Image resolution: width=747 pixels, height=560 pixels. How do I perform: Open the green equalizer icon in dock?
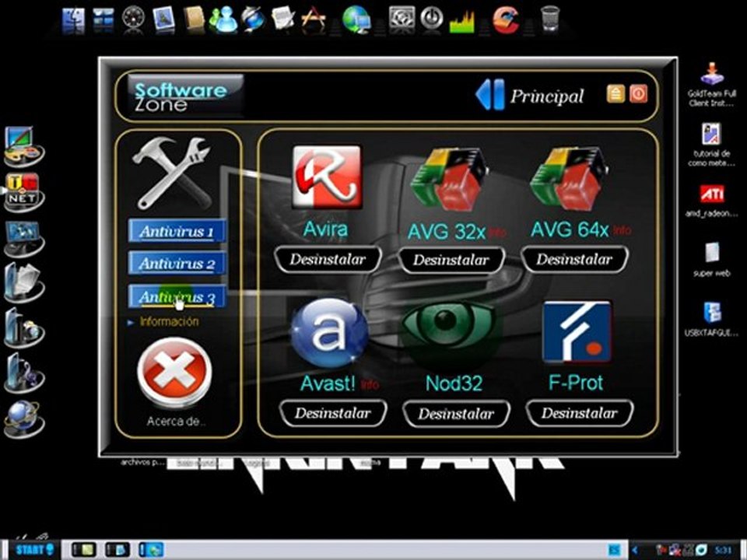click(461, 21)
